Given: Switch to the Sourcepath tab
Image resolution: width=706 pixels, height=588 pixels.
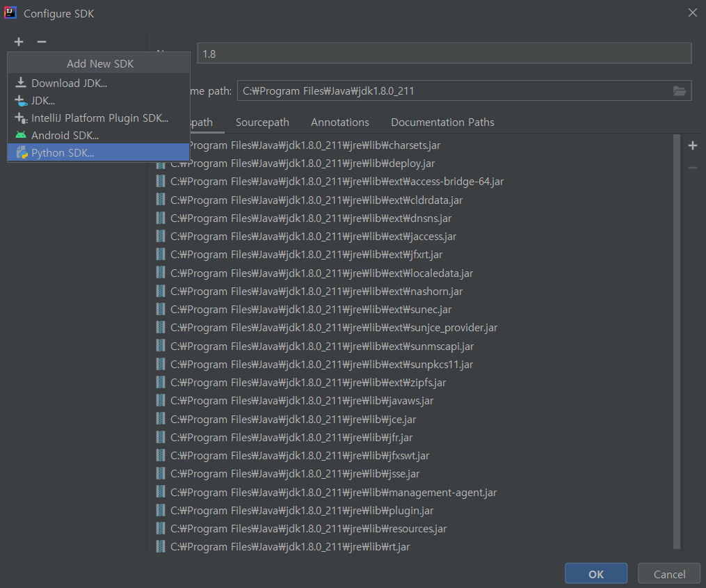Looking at the screenshot, I should 262,122.
